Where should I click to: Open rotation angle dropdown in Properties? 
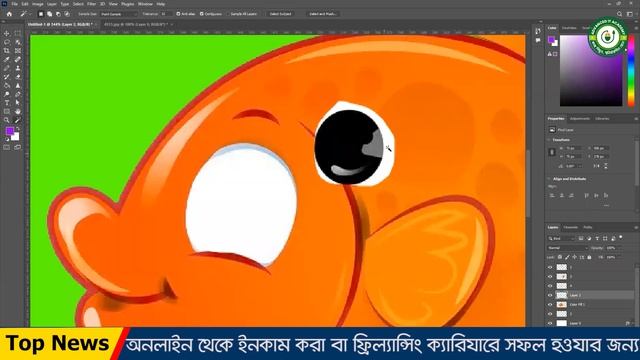[x=580, y=166]
